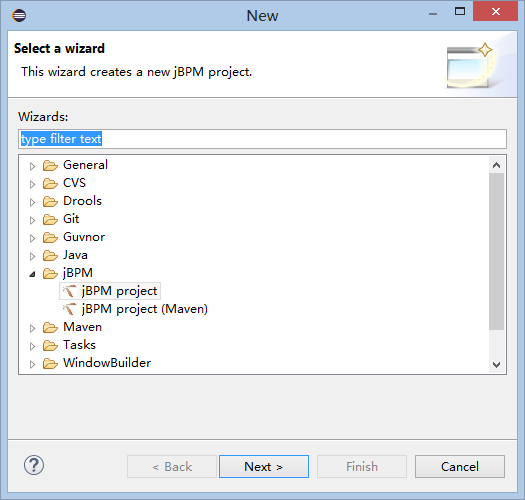Click the Git folder icon
The height and width of the screenshot is (500, 525).
point(50,219)
